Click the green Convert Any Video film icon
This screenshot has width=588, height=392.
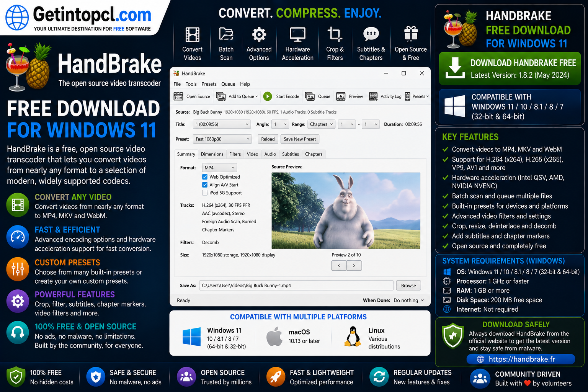pos(18,205)
